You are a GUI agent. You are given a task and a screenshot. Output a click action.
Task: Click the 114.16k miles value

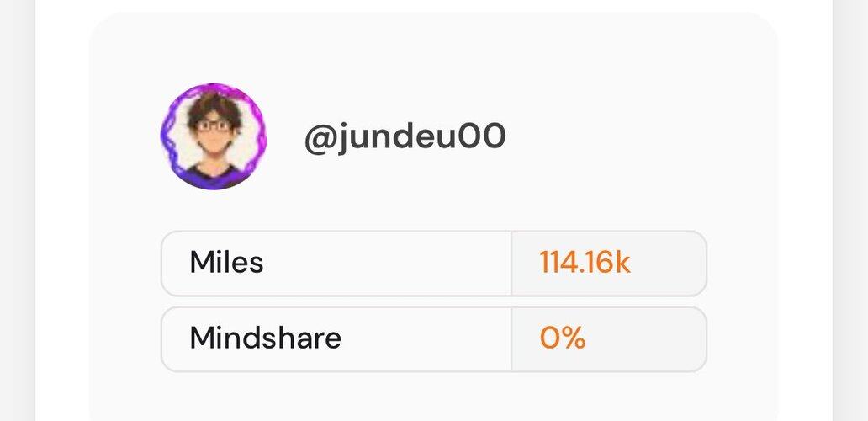(585, 262)
